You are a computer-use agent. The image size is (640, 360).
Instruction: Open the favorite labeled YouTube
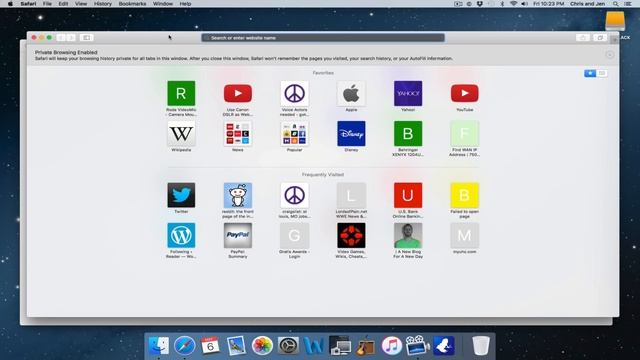(464, 93)
